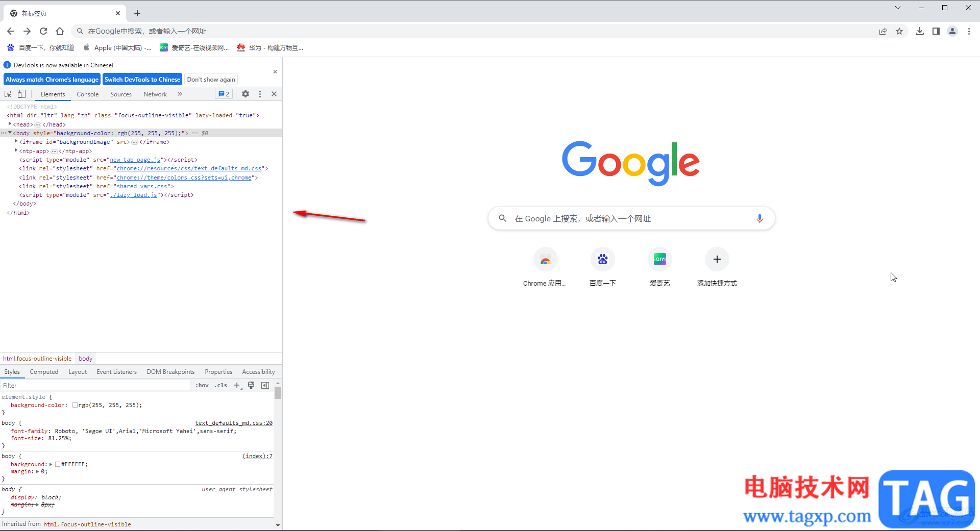Toggle element state with :hov
The width and height of the screenshot is (980, 531).
click(x=202, y=385)
